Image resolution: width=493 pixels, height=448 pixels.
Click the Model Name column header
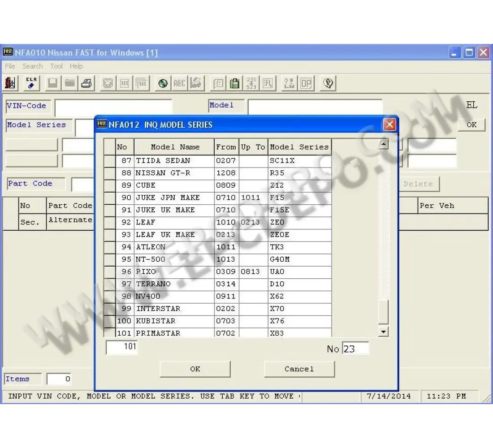pyautogui.click(x=174, y=147)
